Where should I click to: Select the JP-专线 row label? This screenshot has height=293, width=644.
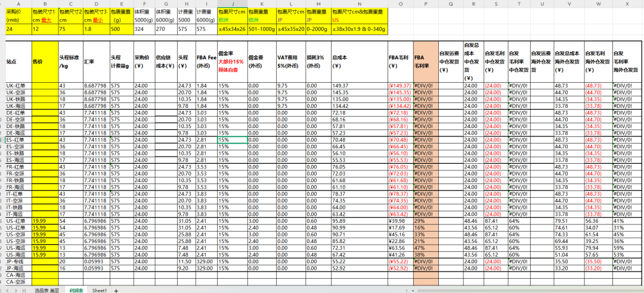click(x=18, y=261)
